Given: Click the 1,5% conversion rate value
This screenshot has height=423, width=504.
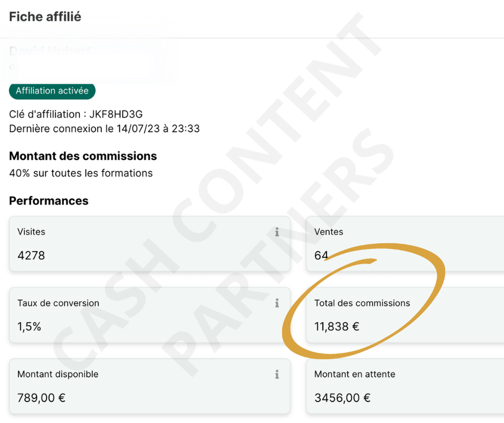Looking at the screenshot, I should click(x=29, y=326).
